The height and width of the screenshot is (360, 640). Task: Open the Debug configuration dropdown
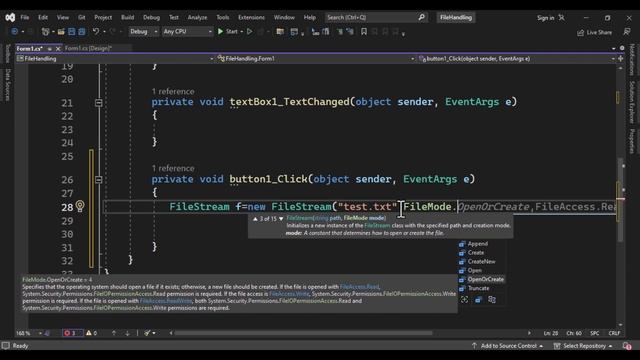tap(144, 31)
